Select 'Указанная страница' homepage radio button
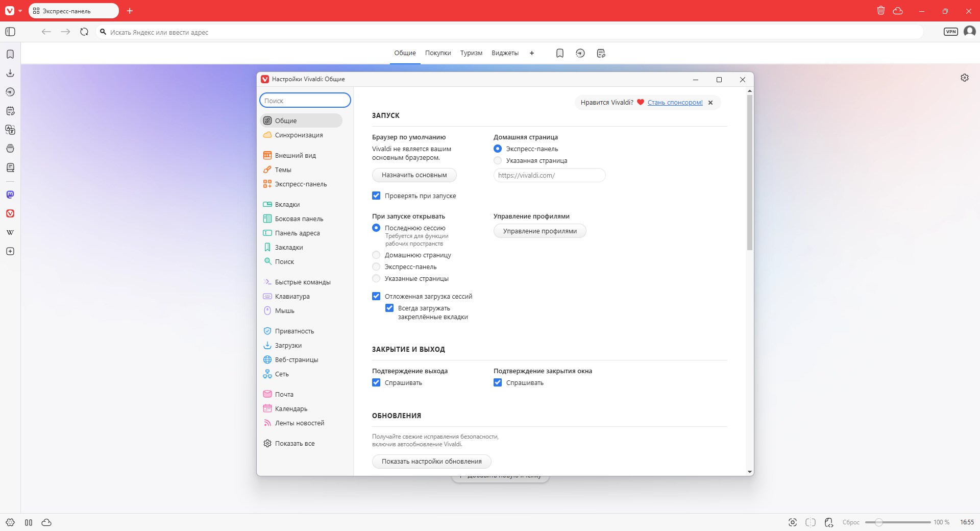 498,160
